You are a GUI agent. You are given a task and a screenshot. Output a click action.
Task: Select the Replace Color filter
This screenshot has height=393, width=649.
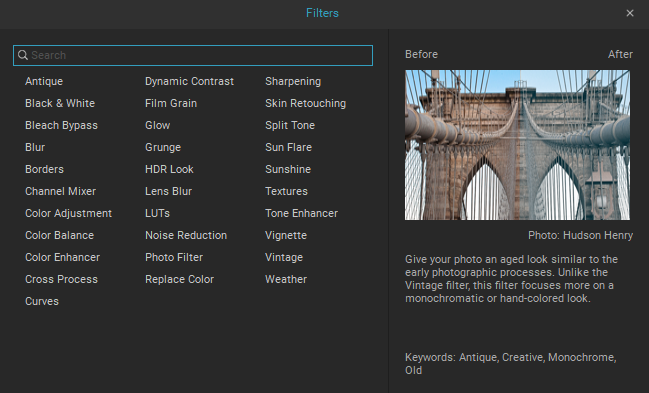(x=180, y=279)
